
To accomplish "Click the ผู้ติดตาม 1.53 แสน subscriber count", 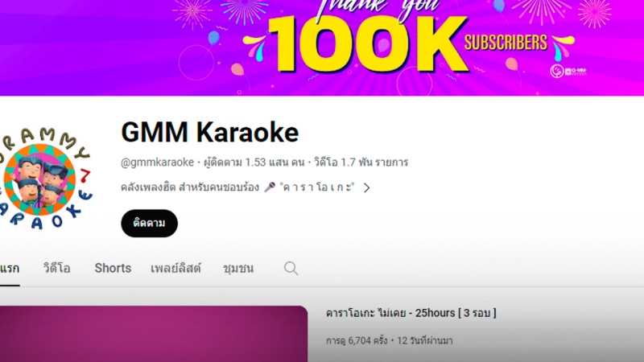I will [x=254, y=162].
